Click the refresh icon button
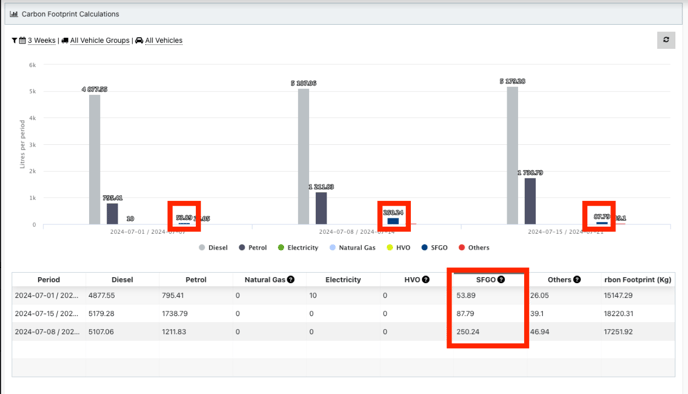Screen dimensions: 688x394 (666, 40)
